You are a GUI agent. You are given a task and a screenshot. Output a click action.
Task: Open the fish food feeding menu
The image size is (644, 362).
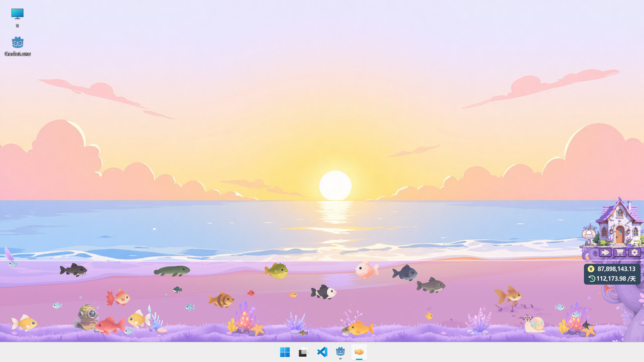pyautogui.click(x=605, y=252)
